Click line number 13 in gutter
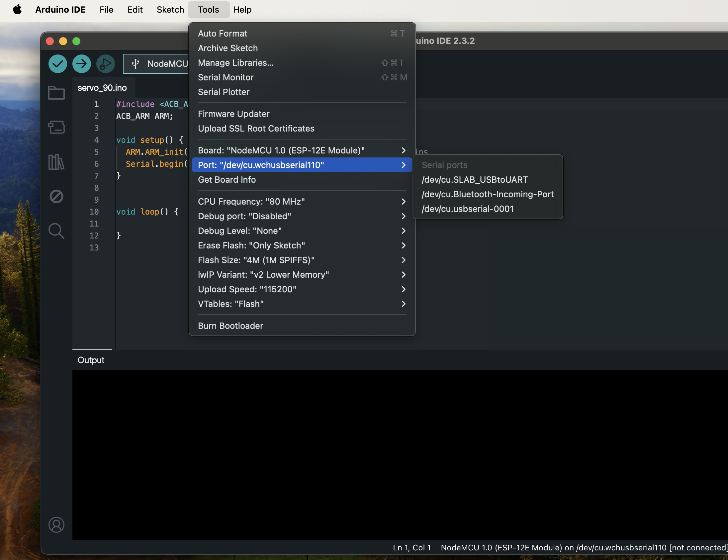Viewport: 728px width, 560px height. coord(94,248)
